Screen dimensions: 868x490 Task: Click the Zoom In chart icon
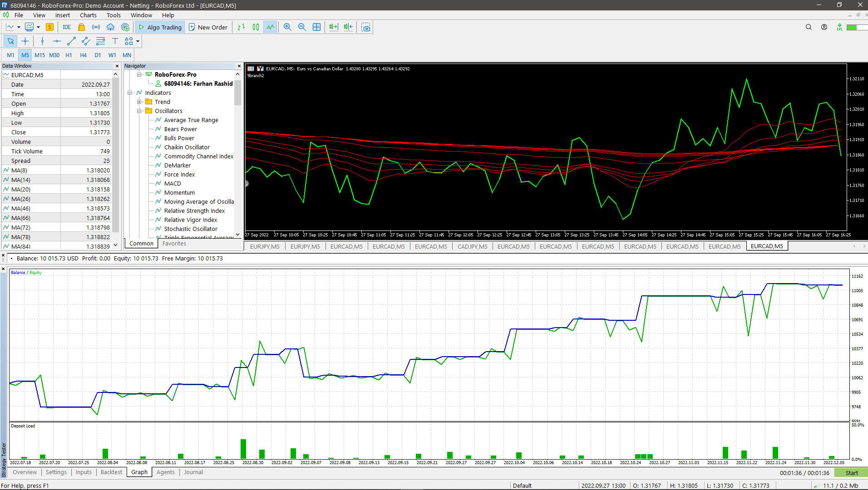tap(287, 27)
